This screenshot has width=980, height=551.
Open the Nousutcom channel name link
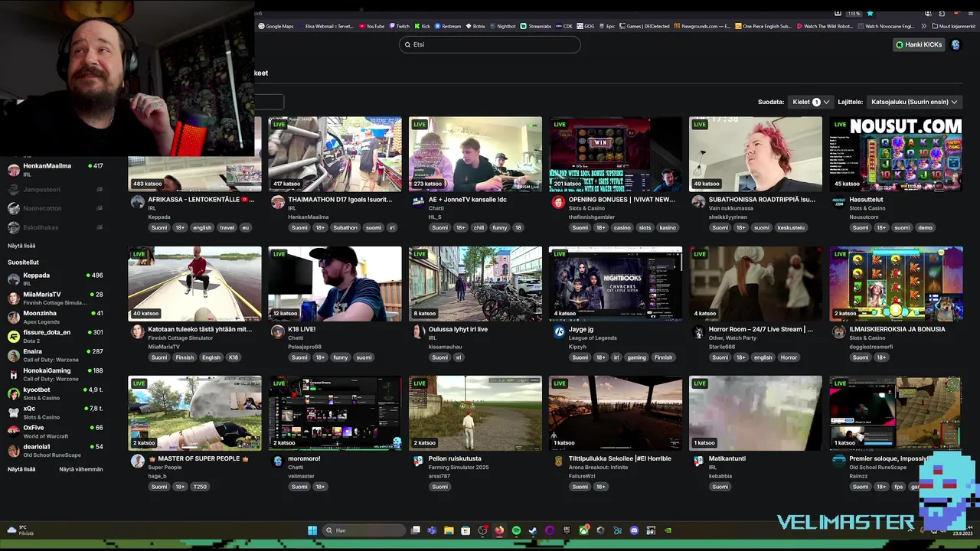864,217
